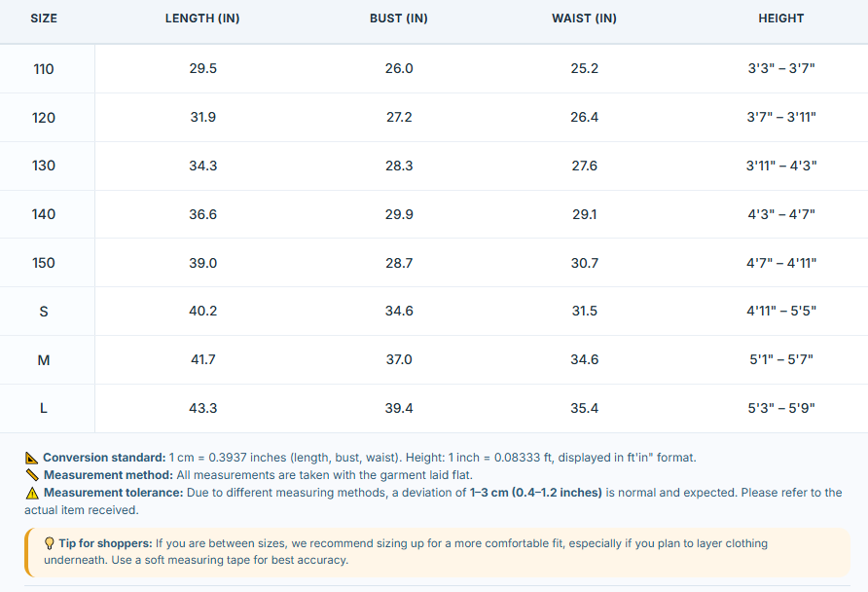This screenshot has height=592, width=868.
Task: Click the size M row label
Action: [x=44, y=360]
